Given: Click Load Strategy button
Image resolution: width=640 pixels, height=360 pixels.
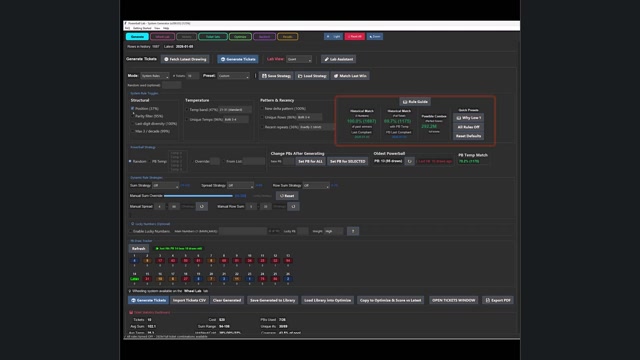Looking at the screenshot, I should pyautogui.click(x=312, y=76).
